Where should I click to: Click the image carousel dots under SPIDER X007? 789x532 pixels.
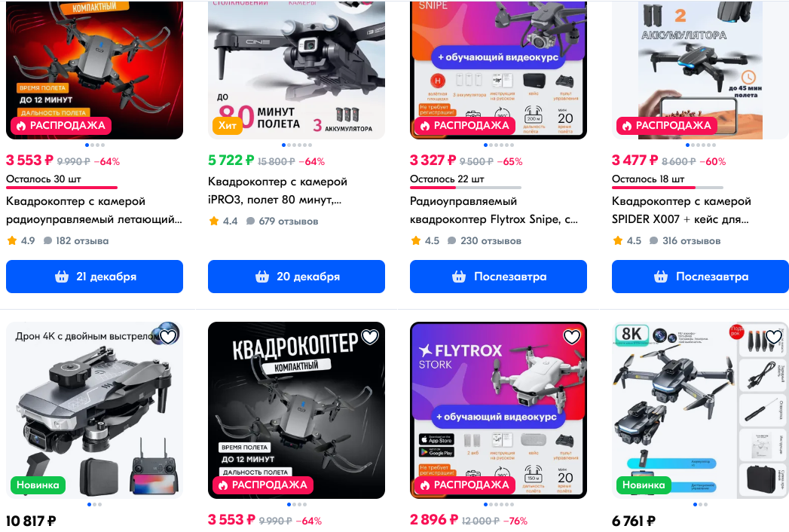700,145
